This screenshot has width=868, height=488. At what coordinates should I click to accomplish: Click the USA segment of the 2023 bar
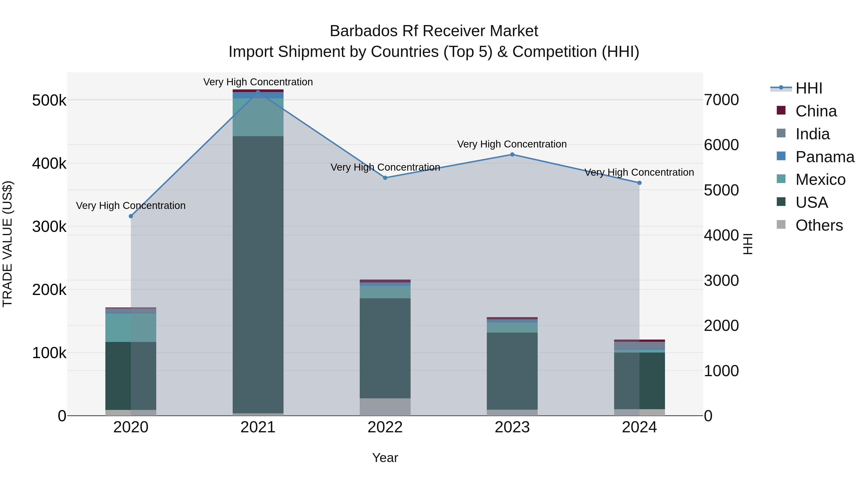click(x=512, y=371)
